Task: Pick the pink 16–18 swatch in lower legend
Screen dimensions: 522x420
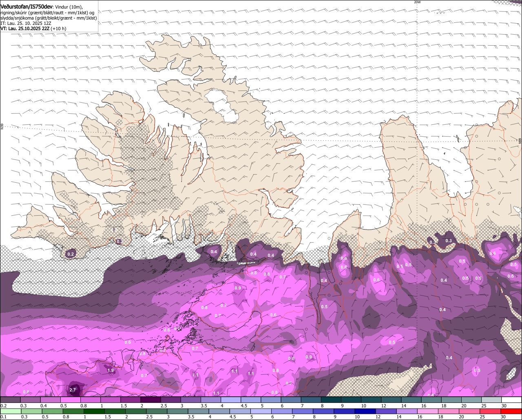Action: click(427, 411)
